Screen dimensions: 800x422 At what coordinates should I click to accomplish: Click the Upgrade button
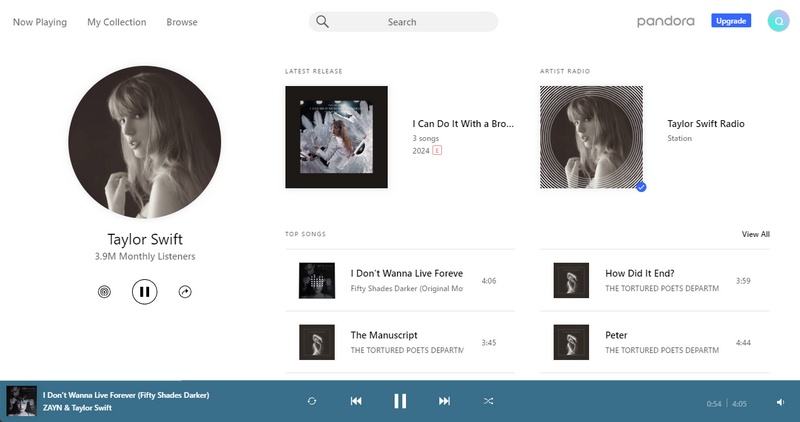click(731, 21)
